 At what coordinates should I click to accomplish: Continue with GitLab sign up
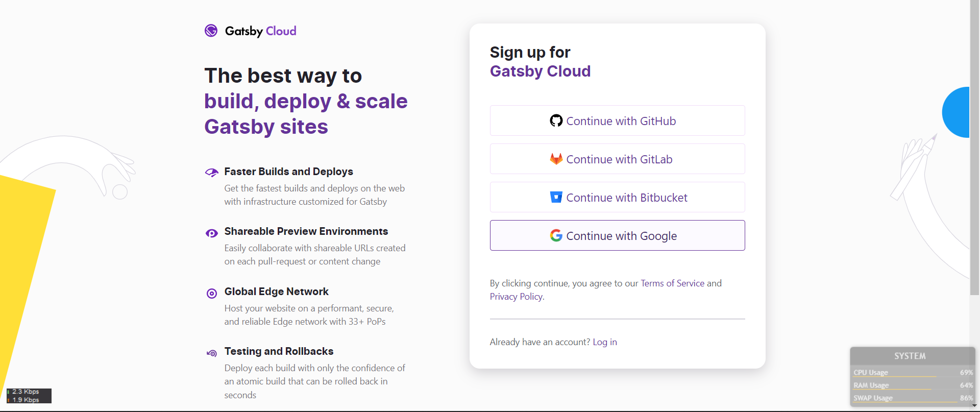(x=618, y=159)
